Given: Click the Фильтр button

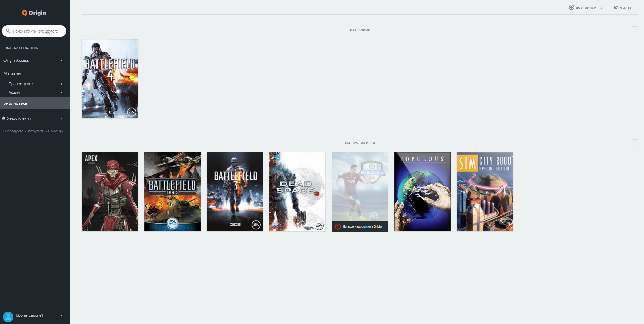Looking at the screenshot, I should 623,7.
